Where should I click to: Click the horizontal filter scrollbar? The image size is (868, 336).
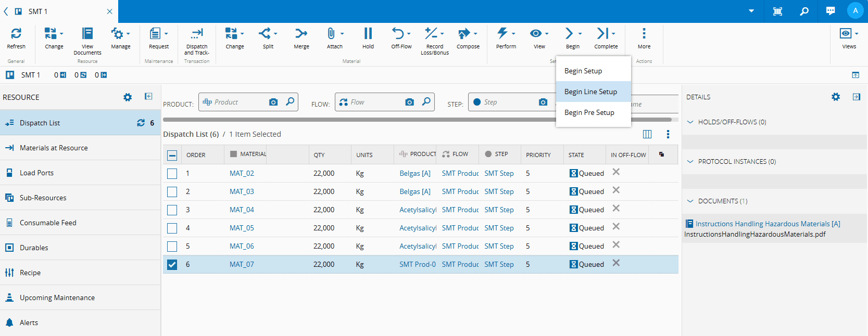[359, 120]
